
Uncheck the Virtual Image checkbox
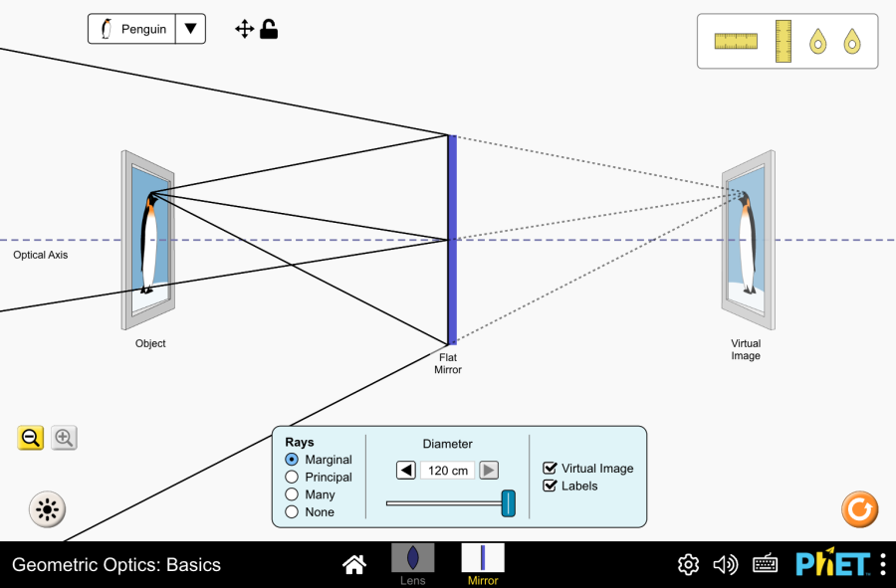click(x=550, y=468)
